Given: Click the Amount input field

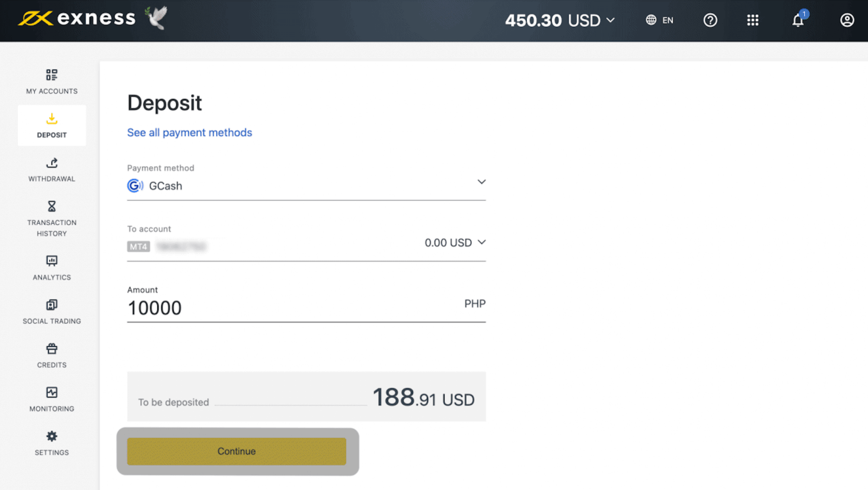Looking at the screenshot, I should click(293, 308).
